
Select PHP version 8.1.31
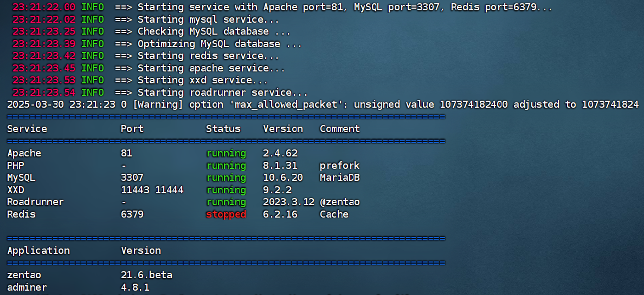[x=280, y=166]
